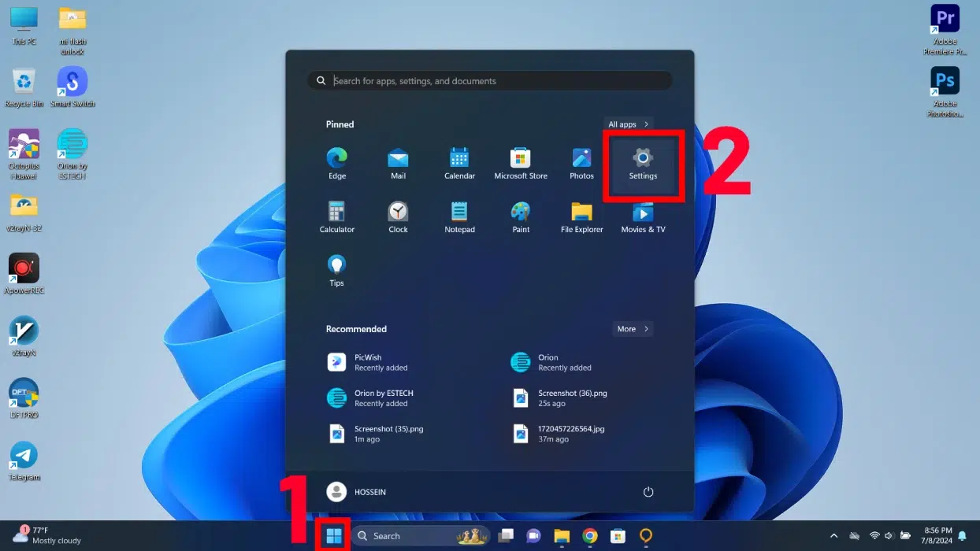Open the Photos app

581,164
